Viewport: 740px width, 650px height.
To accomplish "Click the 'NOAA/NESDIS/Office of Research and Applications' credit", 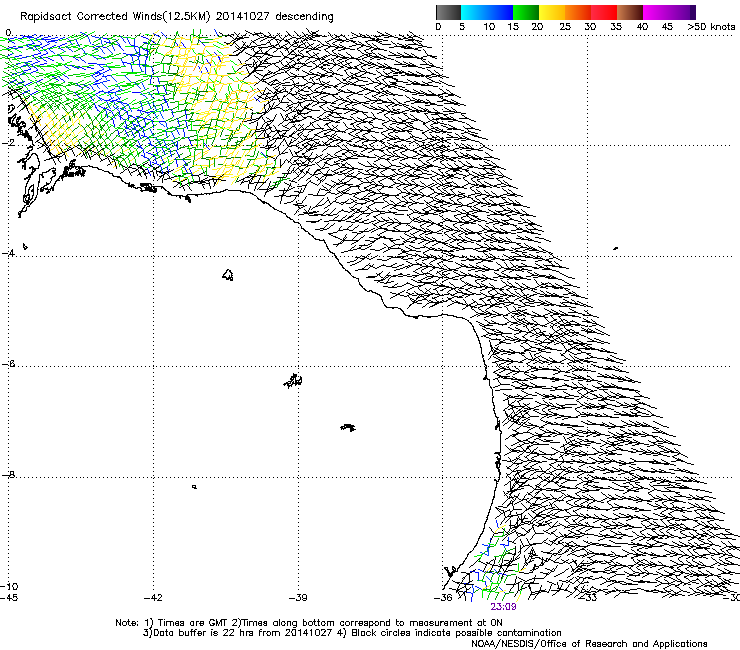I will click(589, 644).
